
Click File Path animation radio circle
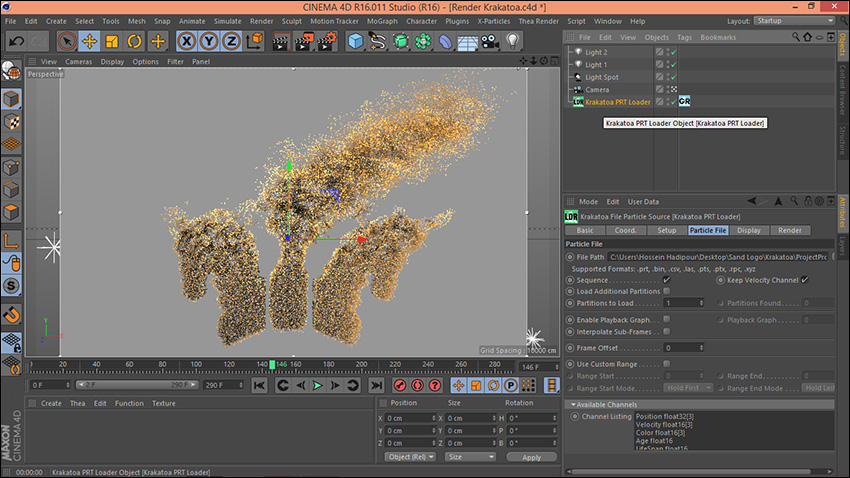tap(570, 257)
